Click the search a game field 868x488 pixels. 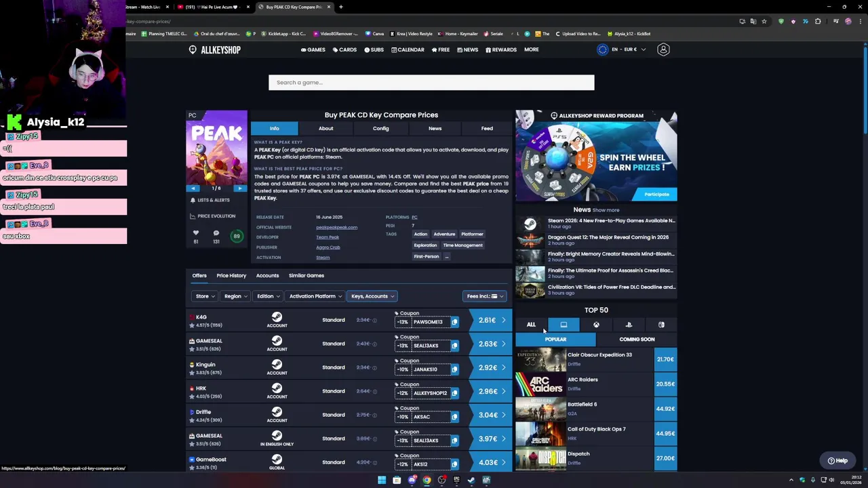tap(431, 83)
